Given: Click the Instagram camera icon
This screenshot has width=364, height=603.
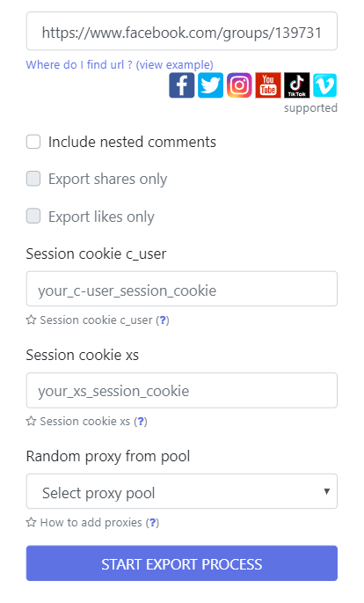Looking at the screenshot, I should pos(239,85).
